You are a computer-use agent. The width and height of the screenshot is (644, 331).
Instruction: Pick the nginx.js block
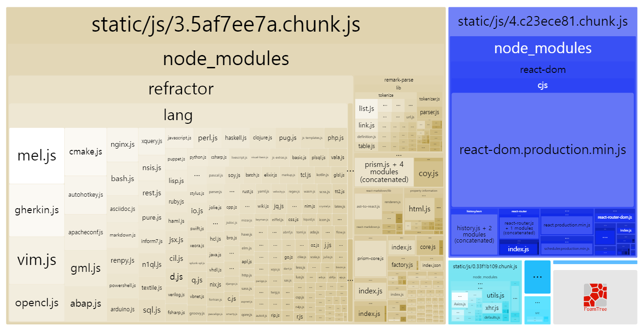[x=122, y=144]
